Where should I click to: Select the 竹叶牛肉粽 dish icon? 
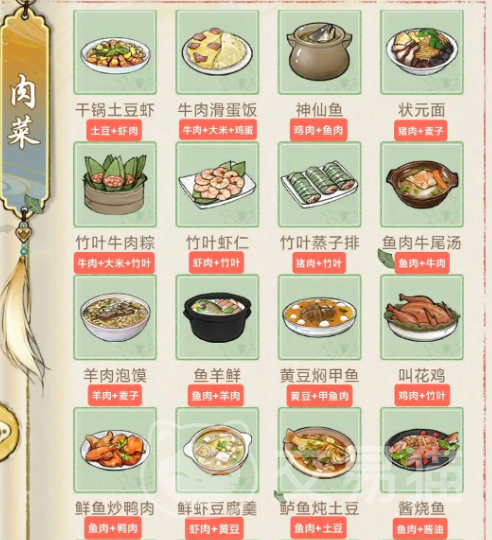click(x=115, y=185)
